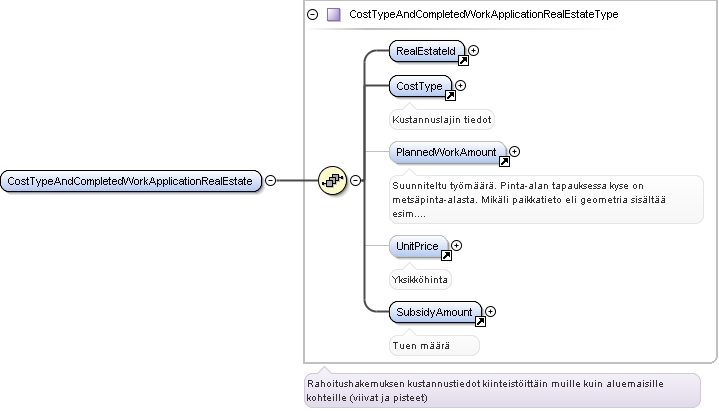Image resolution: width=719 pixels, height=411 pixels.
Task: Click the 'Suunniteltu työmäärä' annotation text
Action: click(x=546, y=200)
